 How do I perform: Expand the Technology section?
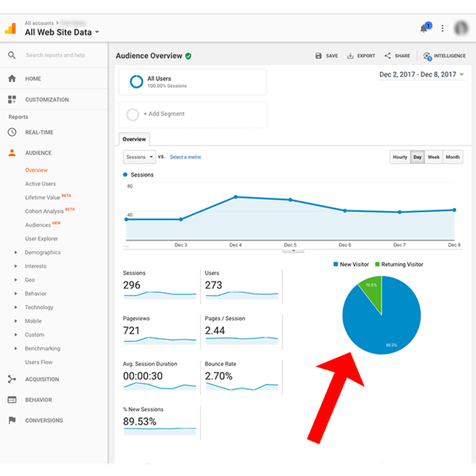point(15,307)
